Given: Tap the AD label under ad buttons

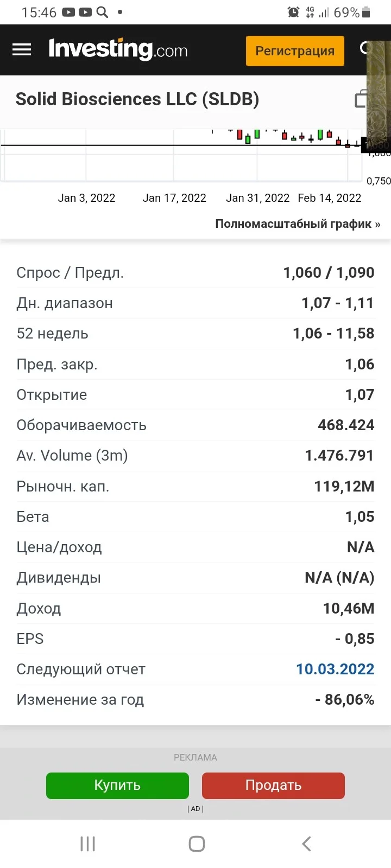Looking at the screenshot, I should pyautogui.click(x=195, y=809).
